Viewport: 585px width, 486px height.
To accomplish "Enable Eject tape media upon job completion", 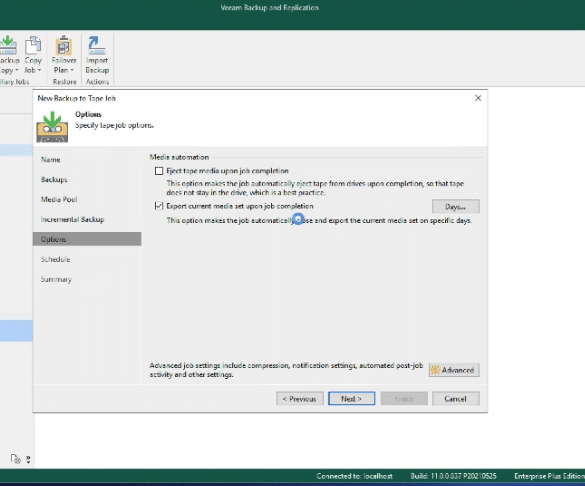I will click(x=159, y=171).
